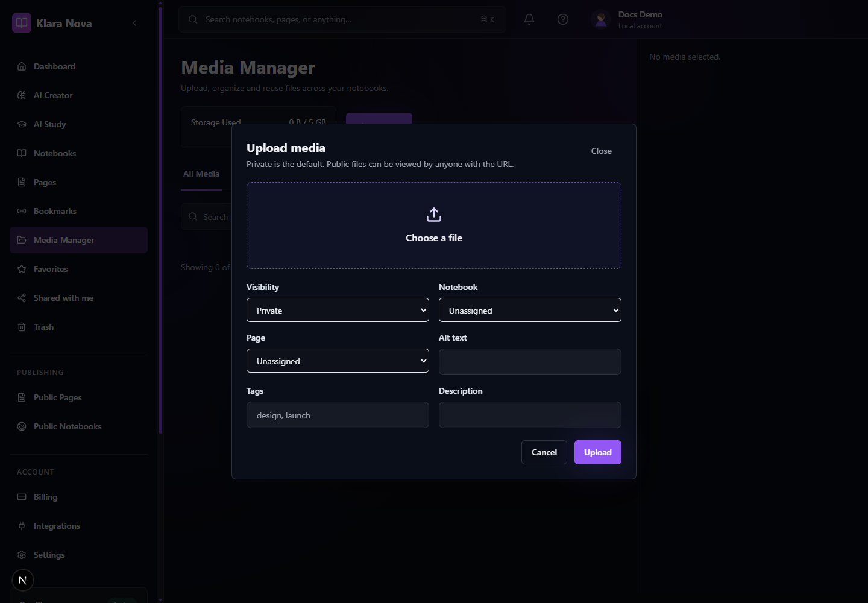The height and width of the screenshot is (603, 868).
Task: Go to Dashboard in sidebar
Action: click(x=78, y=66)
